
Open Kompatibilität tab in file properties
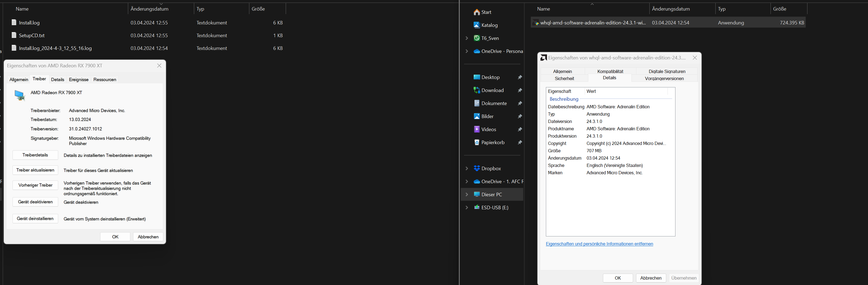click(610, 71)
